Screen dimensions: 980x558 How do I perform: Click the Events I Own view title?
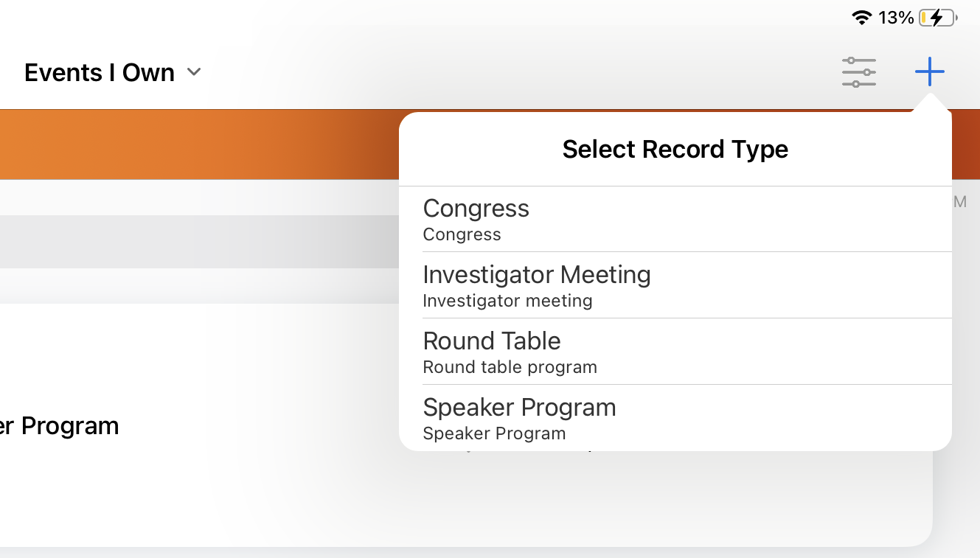click(100, 72)
